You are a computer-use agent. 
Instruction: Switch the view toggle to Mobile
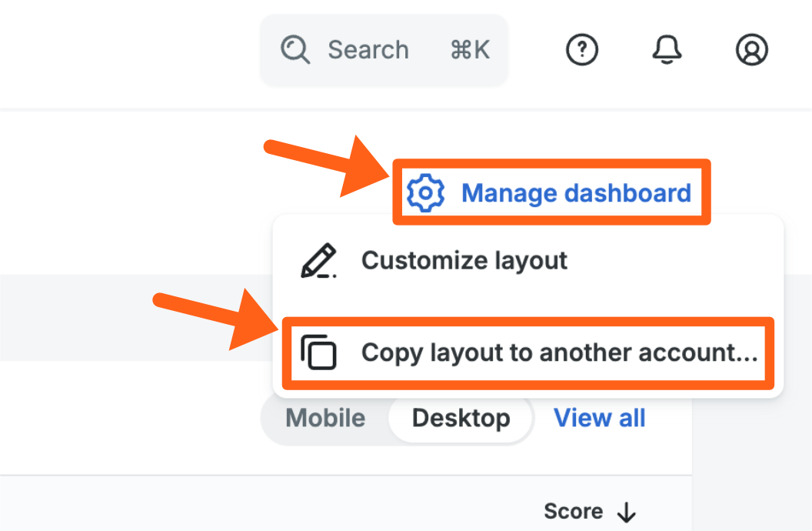coord(325,419)
